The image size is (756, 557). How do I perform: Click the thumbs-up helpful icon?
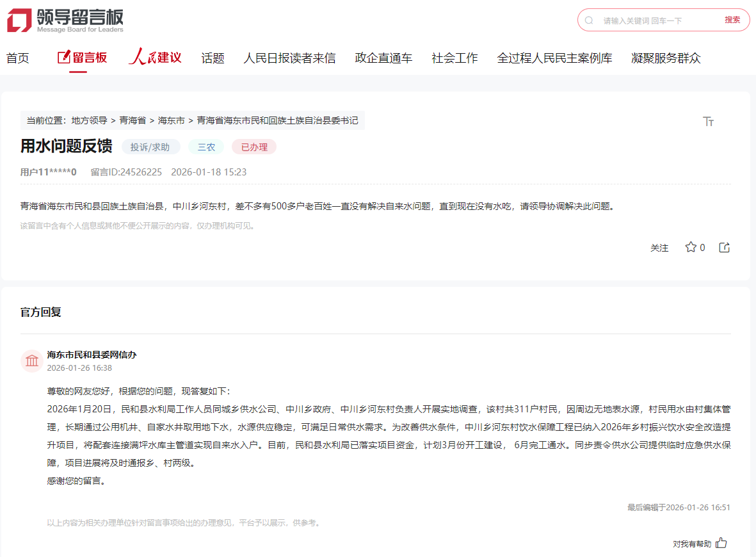(721, 543)
